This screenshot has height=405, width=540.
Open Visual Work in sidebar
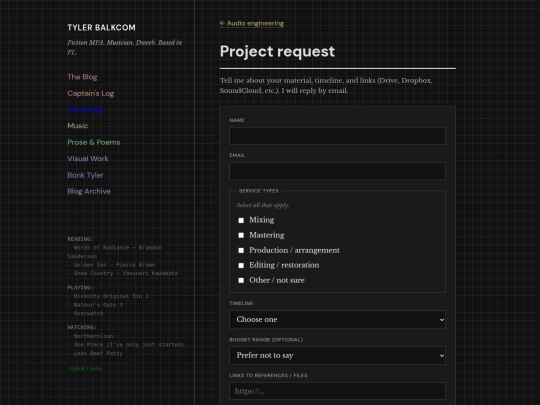[88, 158]
